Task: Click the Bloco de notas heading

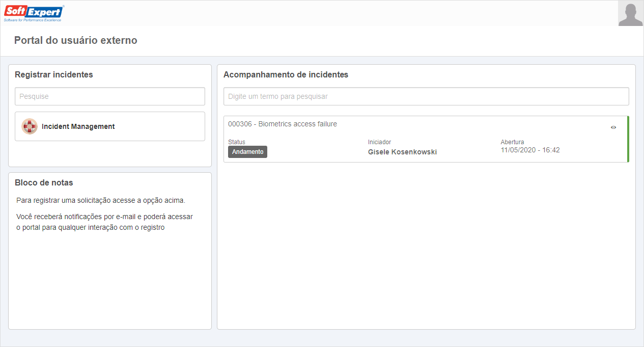Action: [44, 182]
